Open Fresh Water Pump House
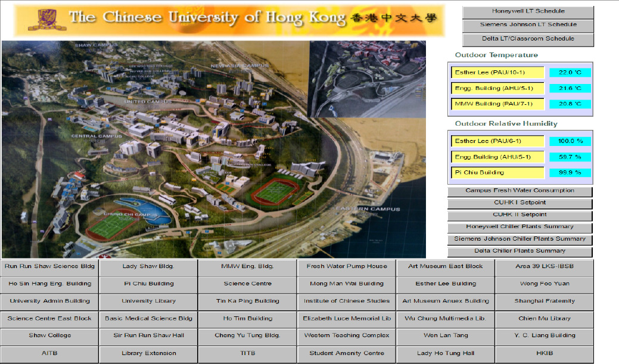The width and height of the screenshot is (619, 364). (x=347, y=267)
